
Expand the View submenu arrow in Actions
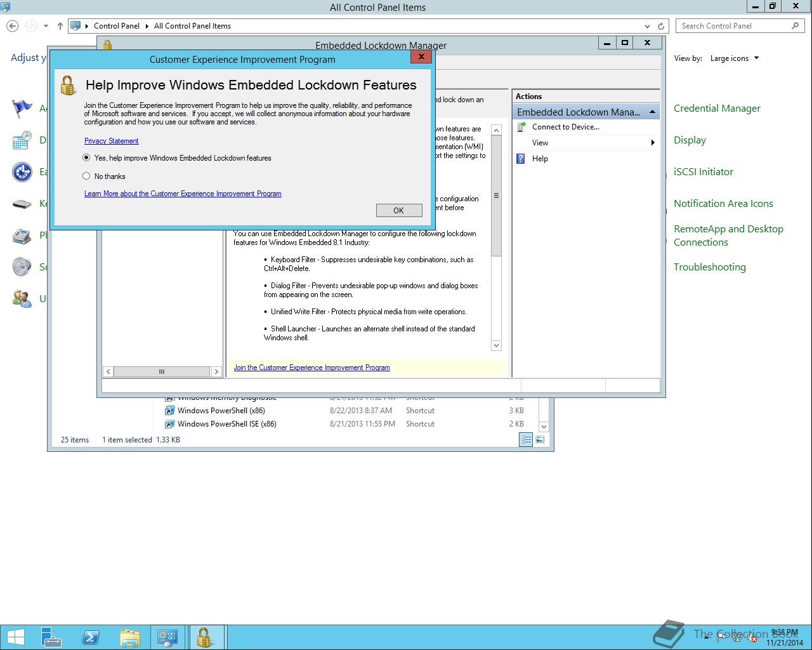653,143
